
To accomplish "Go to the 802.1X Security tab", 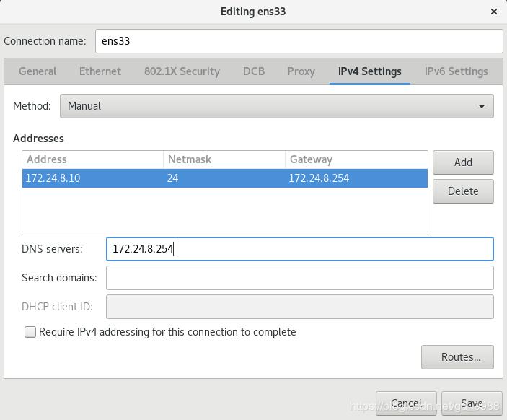I will [x=182, y=71].
